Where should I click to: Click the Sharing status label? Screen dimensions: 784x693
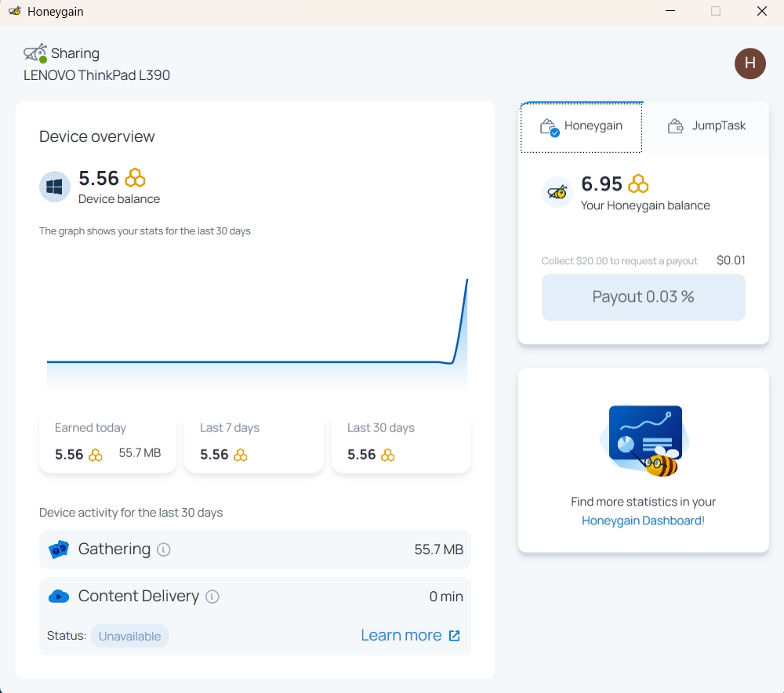coord(75,53)
